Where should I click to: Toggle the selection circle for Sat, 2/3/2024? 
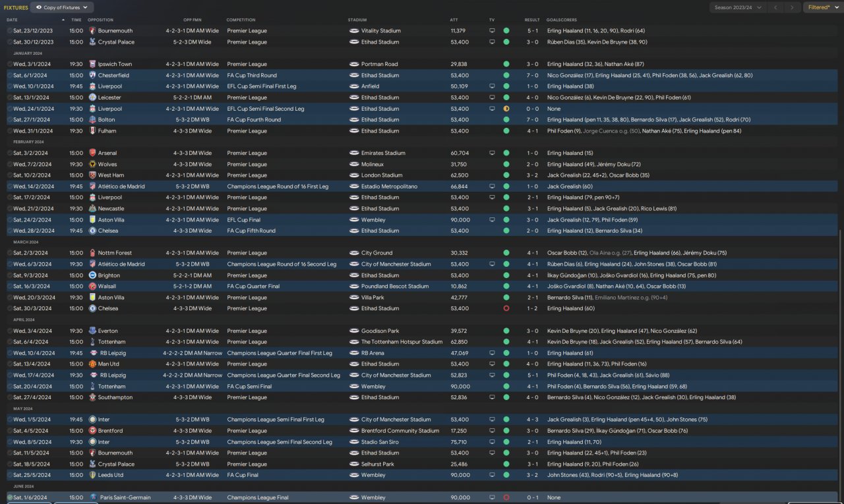[10, 253]
